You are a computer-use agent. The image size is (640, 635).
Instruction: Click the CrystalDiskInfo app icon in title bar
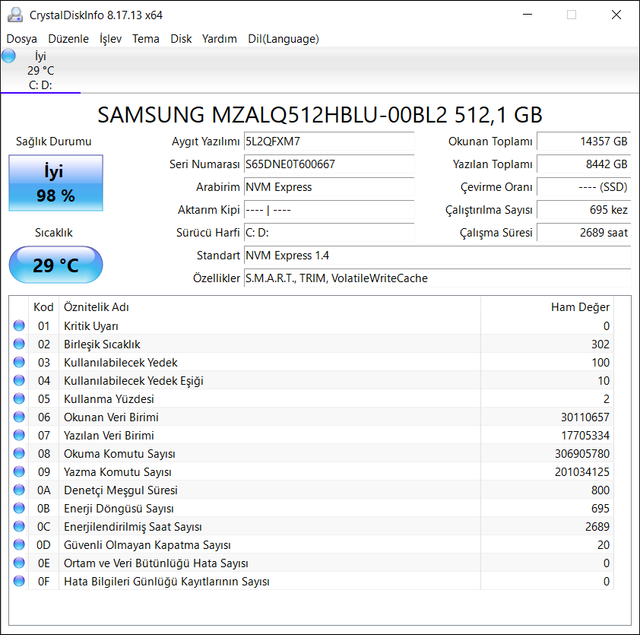point(15,15)
